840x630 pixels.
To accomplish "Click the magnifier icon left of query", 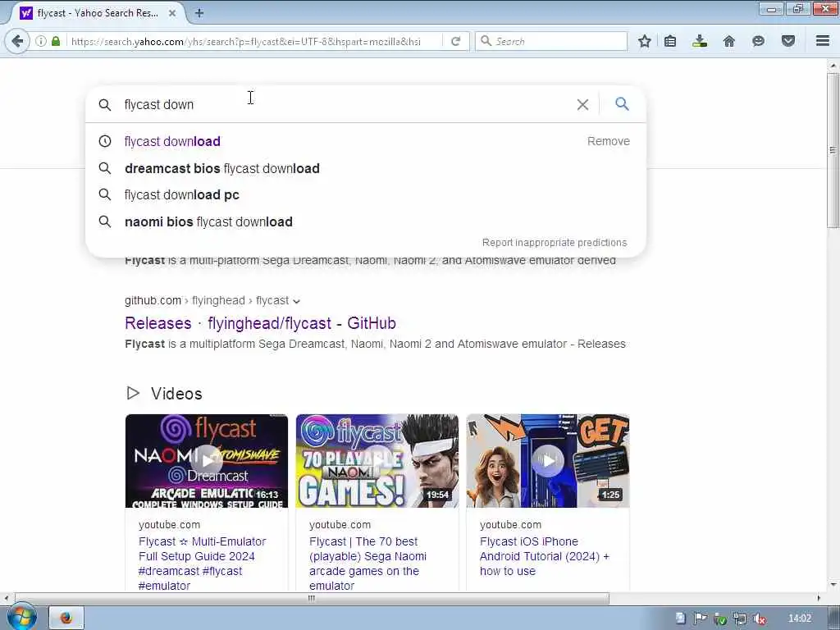I will [x=105, y=104].
